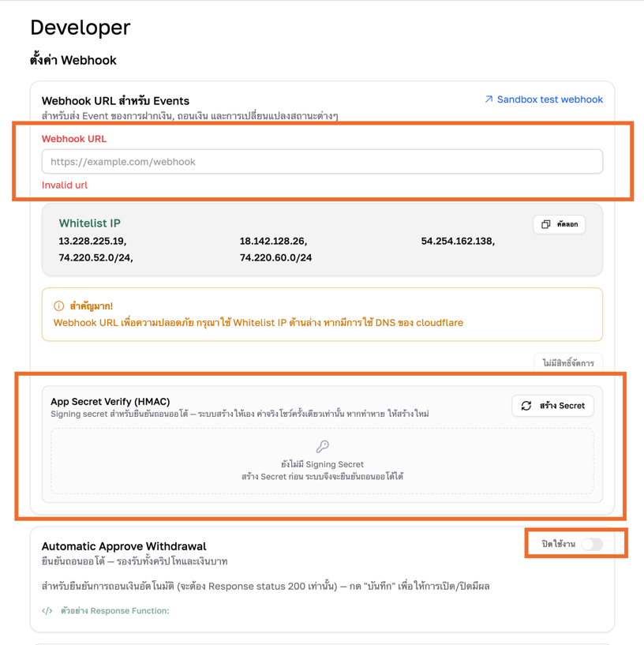This screenshot has width=644, height=645.
Task: Click the cloudflare DNS warning text
Action: (258, 323)
